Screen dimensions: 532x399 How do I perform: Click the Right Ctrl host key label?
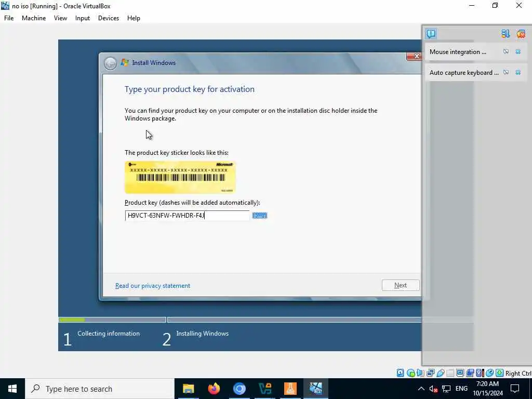[x=518, y=373]
